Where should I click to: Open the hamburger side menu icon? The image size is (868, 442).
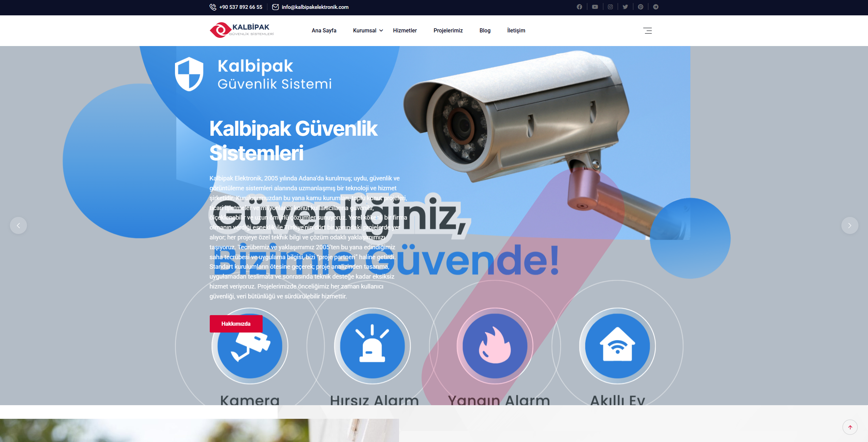click(x=647, y=31)
